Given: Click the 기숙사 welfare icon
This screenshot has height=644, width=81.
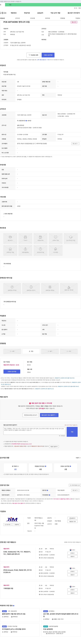Looking at the screenshot, I should 25,239.
